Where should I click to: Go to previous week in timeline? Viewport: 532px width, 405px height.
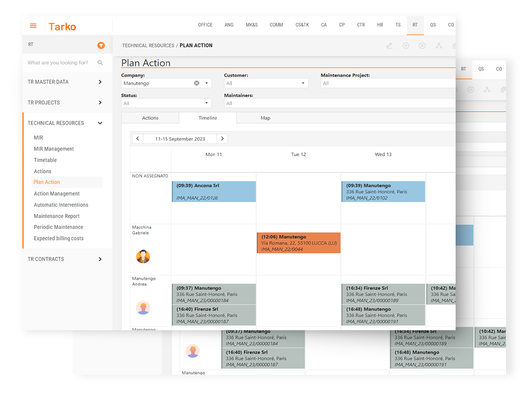click(x=138, y=139)
